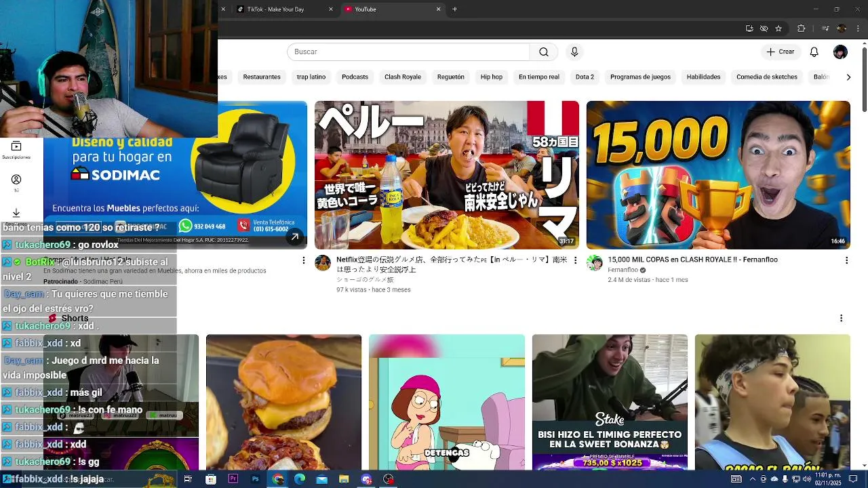868x488 pixels.
Task: Open Microsoft Edge from the taskbar
Action: coord(300,479)
